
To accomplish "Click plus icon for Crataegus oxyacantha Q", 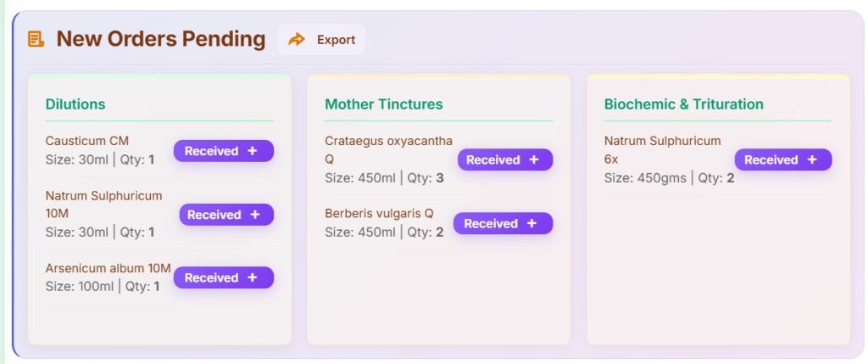I will (534, 160).
